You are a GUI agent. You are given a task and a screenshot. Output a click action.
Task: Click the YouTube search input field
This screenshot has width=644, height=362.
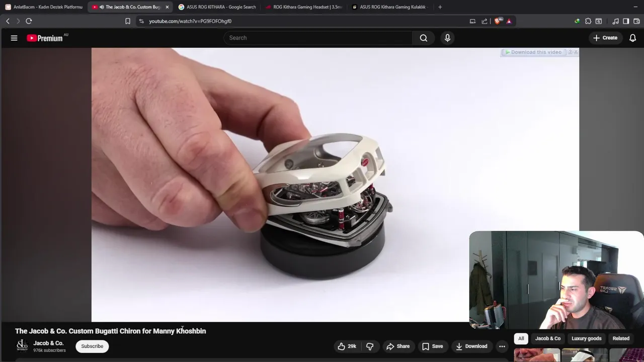point(318,38)
